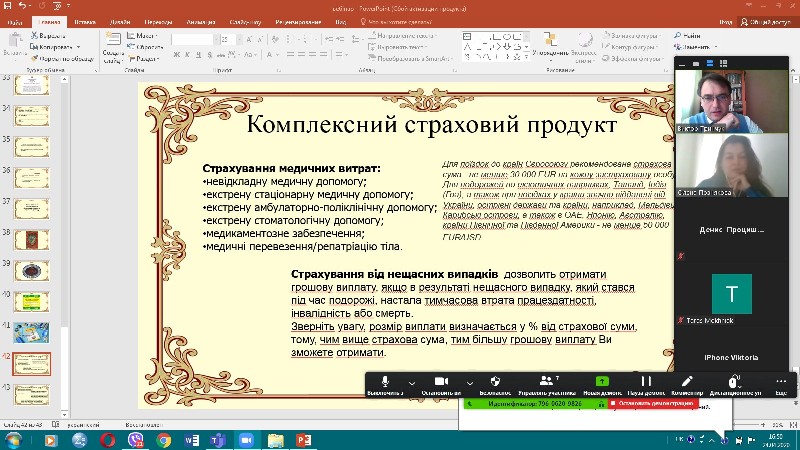The height and width of the screenshot is (450, 800).
Task: Expand microphone audio options arrow
Action: click(411, 381)
